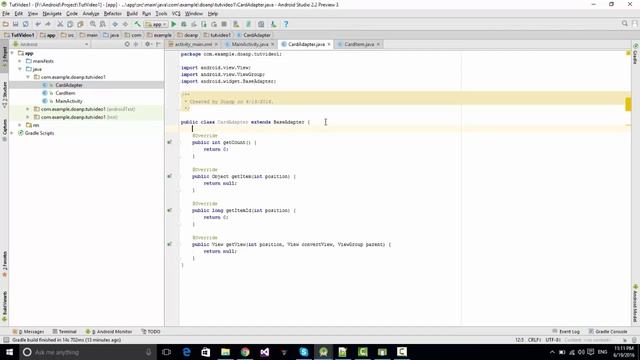640x360 pixels.
Task: Click the Make Project hammer icon
Action: tap(138, 24)
